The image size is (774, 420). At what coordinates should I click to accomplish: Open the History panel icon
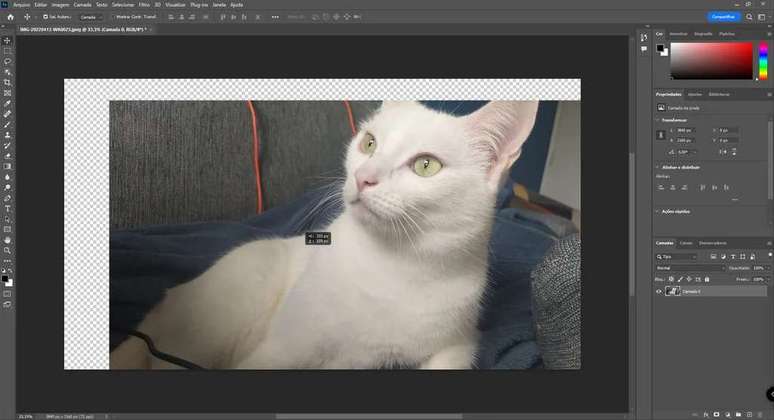pos(644,38)
